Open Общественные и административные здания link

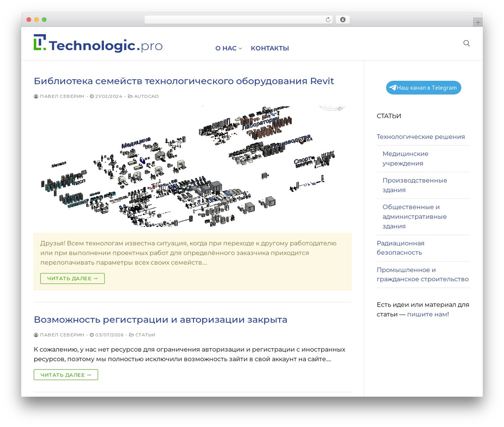[415, 216]
